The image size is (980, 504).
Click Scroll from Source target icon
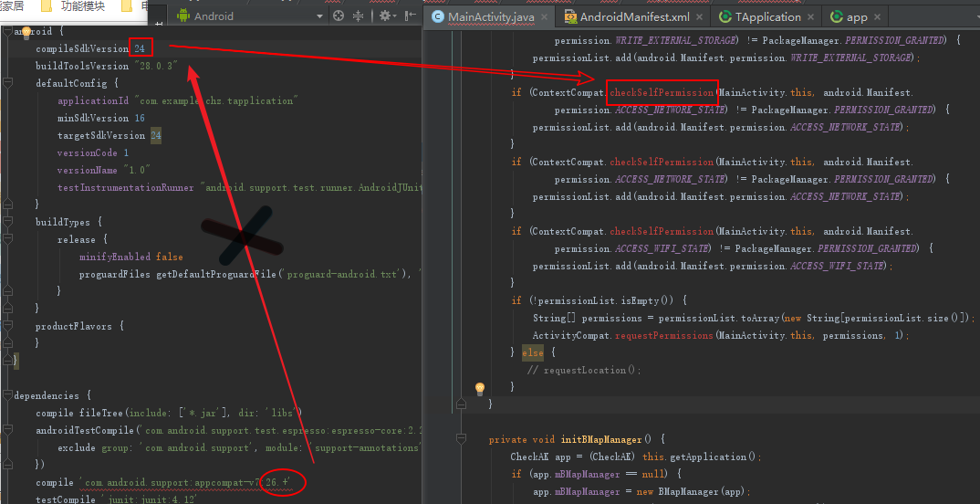click(x=339, y=16)
